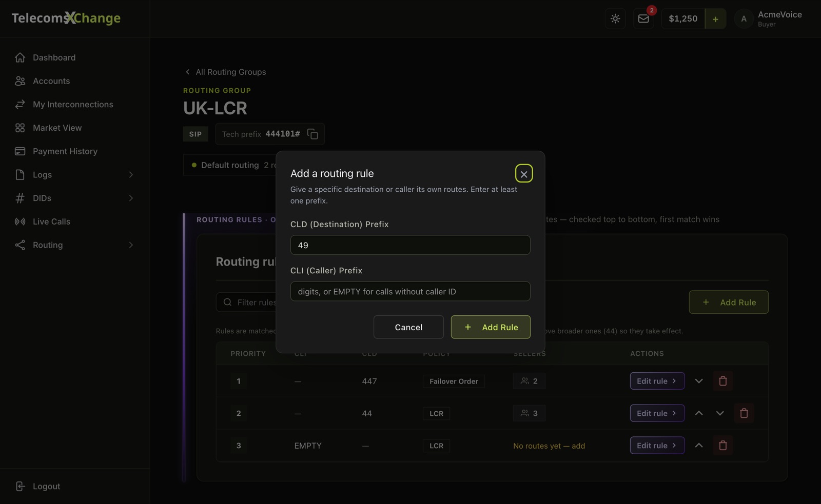Click the Logout door icon

point(20,486)
